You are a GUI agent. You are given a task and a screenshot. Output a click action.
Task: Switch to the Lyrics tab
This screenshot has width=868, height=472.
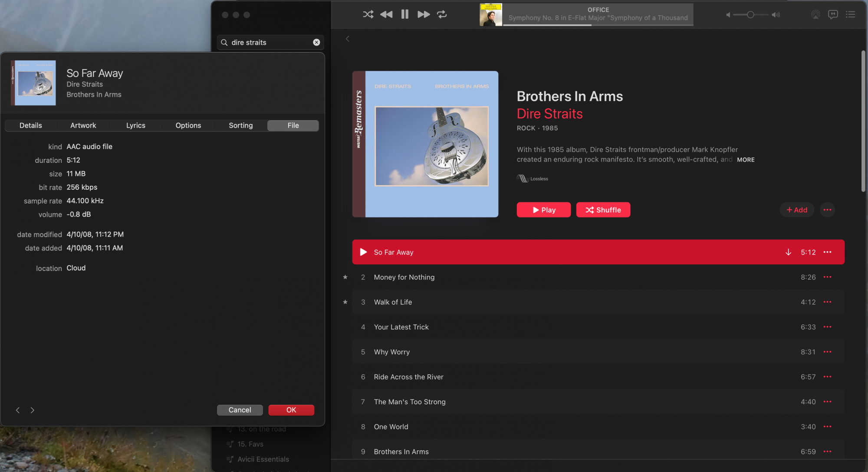(x=135, y=125)
